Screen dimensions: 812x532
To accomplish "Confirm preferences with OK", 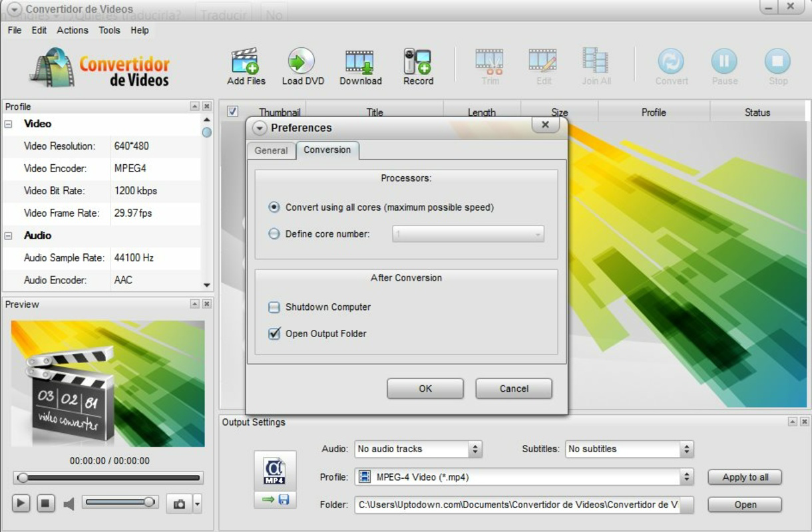I will click(x=425, y=388).
